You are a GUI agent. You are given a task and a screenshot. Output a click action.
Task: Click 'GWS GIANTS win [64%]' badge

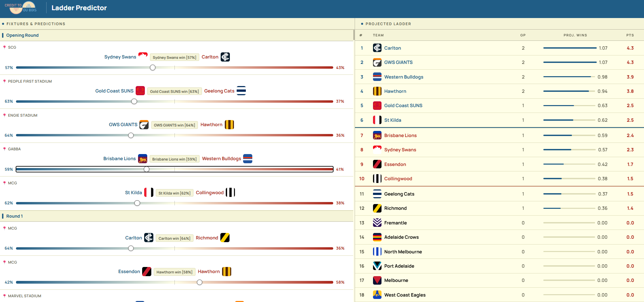point(174,125)
